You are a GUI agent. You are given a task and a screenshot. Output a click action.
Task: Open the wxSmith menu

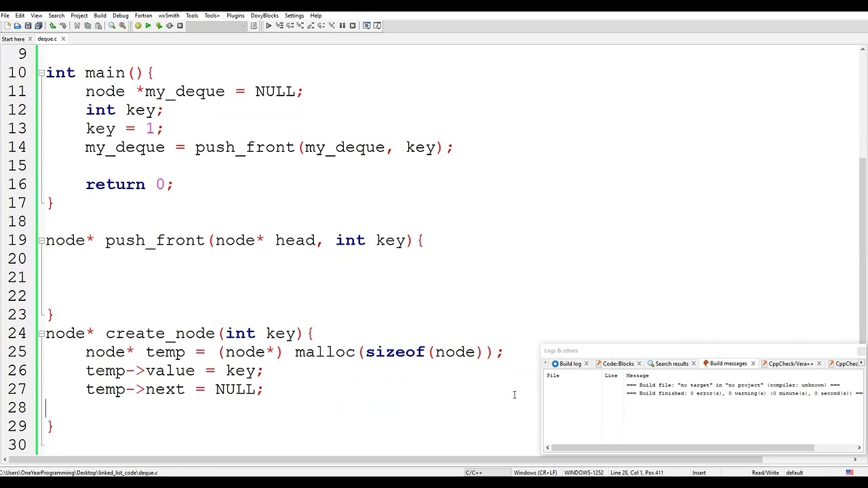point(170,15)
